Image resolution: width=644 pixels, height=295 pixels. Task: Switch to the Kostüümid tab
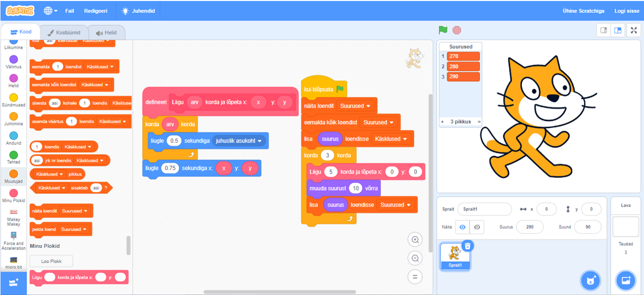(63, 33)
